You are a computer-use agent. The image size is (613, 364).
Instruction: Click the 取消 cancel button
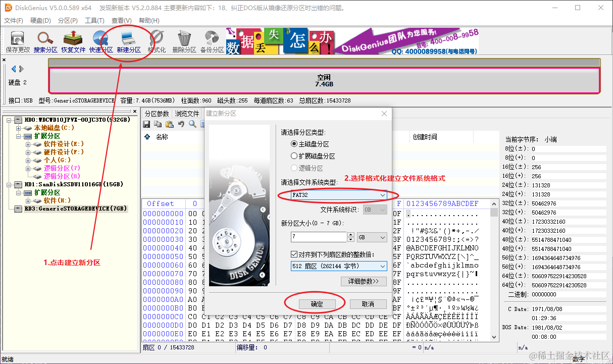tap(368, 304)
